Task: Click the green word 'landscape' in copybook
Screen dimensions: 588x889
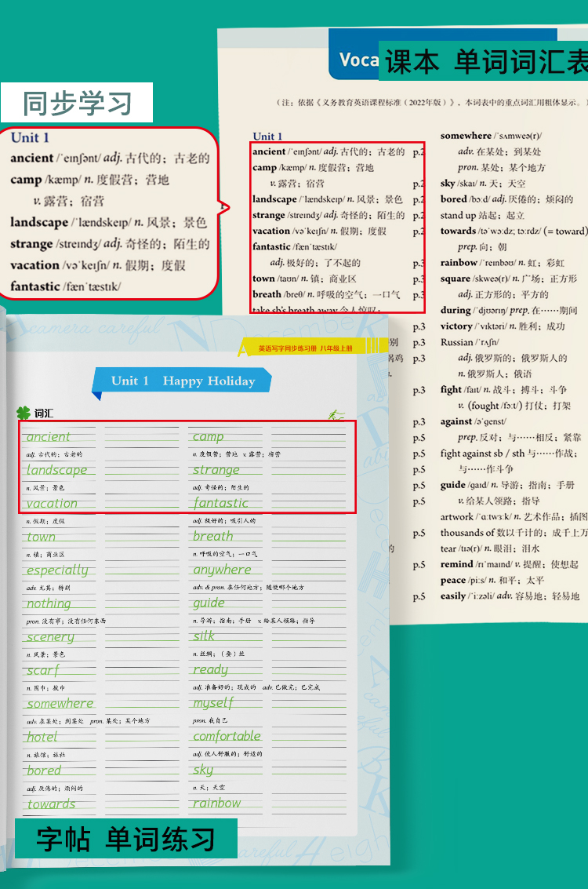Action: pyautogui.click(x=56, y=470)
